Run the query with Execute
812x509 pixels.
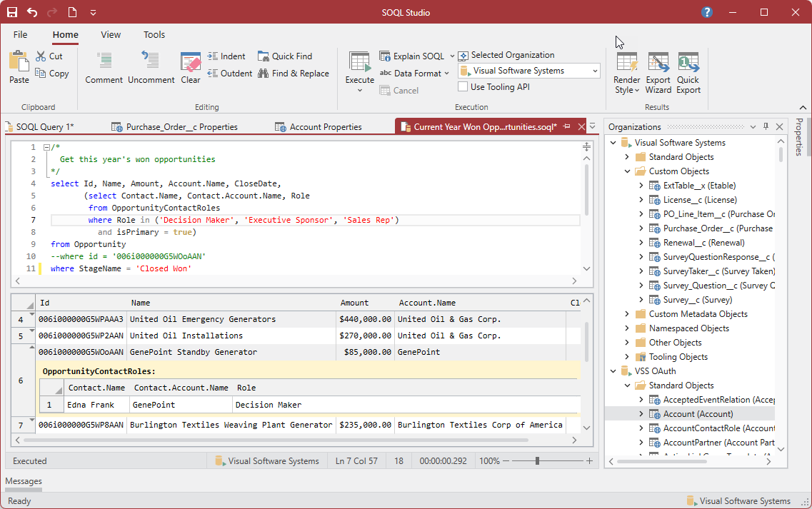coord(359,67)
